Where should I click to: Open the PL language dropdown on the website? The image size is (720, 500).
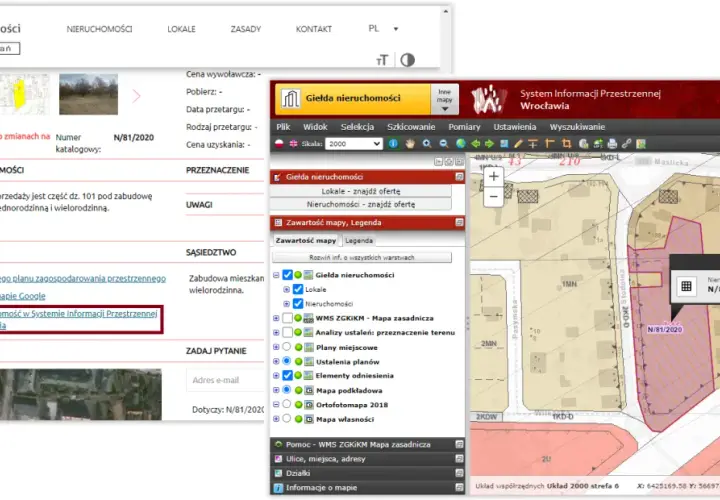tap(383, 28)
